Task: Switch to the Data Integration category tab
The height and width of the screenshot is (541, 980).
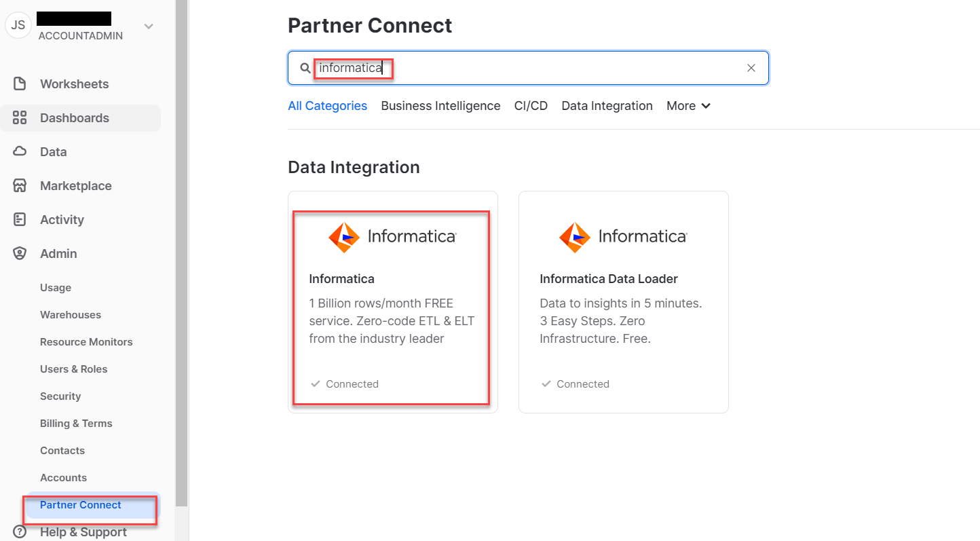Action: (607, 106)
